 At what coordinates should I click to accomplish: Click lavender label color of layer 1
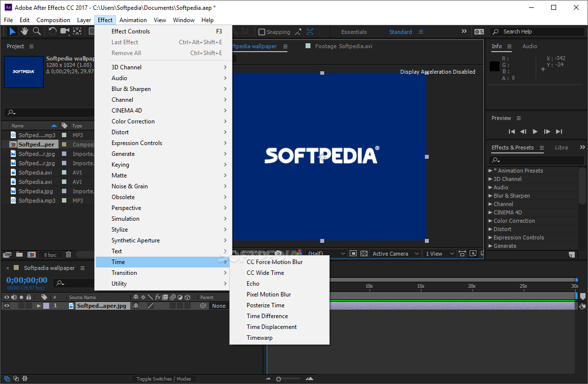coord(46,306)
